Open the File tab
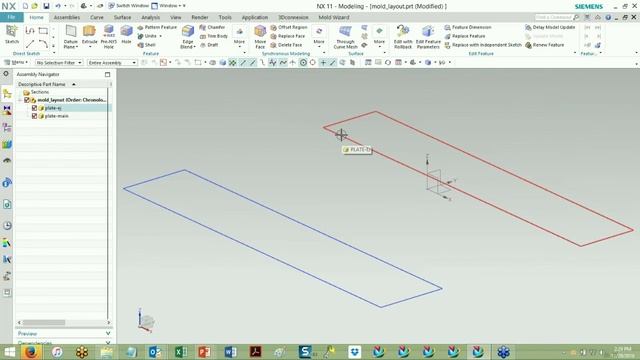The width and height of the screenshot is (640, 360). 11,17
